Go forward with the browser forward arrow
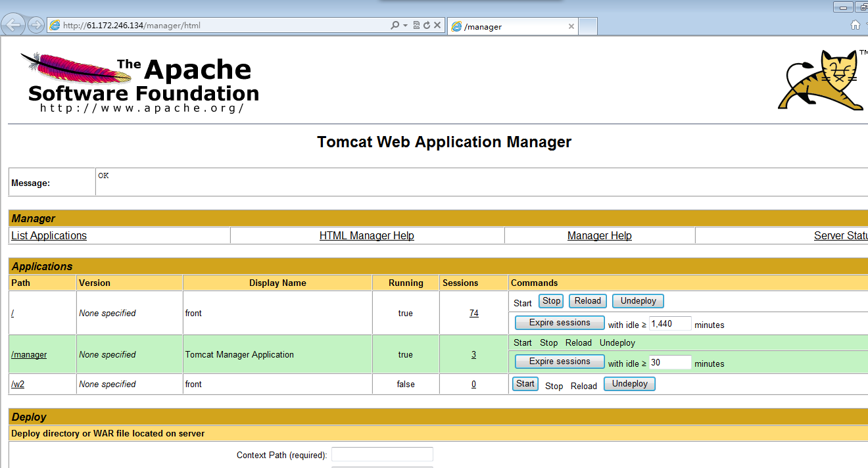 pos(36,25)
